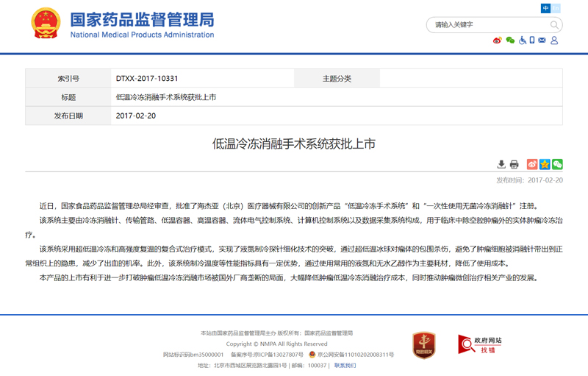Open the 联系我们 footer link

pos(345,365)
